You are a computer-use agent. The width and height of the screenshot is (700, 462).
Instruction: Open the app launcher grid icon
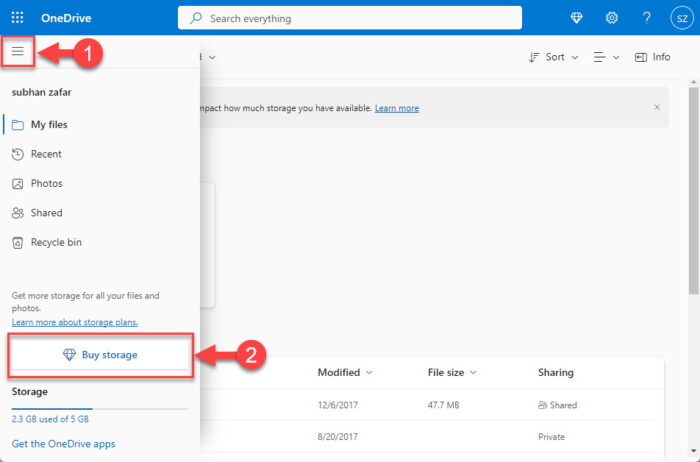tap(18, 18)
